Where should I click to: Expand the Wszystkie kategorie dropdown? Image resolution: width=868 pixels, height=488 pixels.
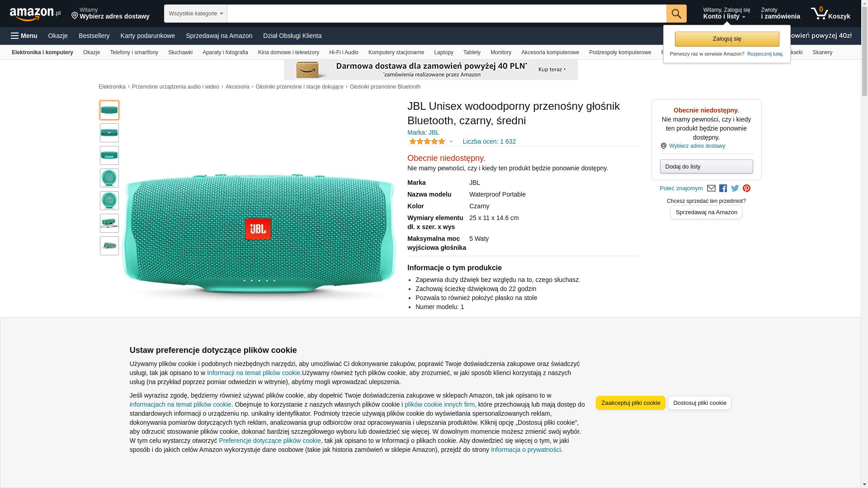click(196, 14)
